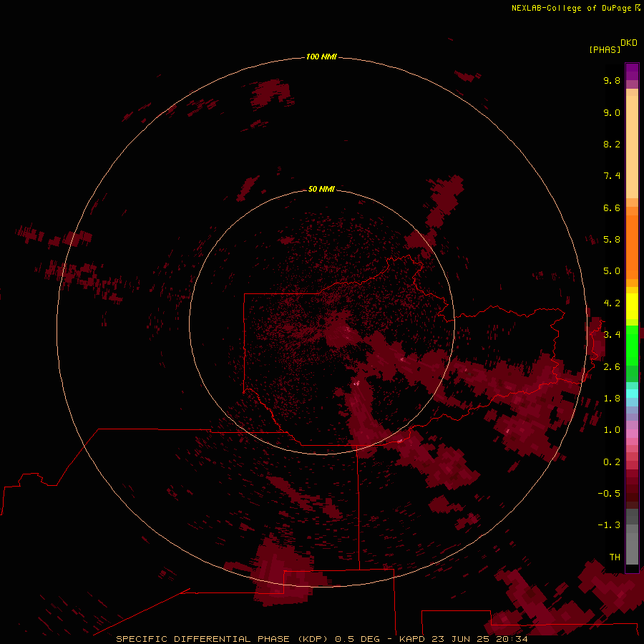
Task: Click the 1.8 color scale value
Action: pyautogui.click(x=612, y=399)
